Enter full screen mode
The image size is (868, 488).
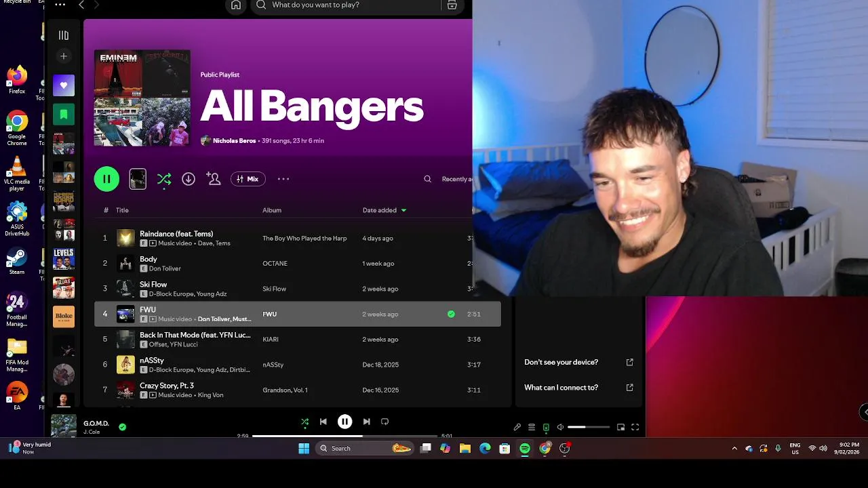pyautogui.click(x=635, y=427)
